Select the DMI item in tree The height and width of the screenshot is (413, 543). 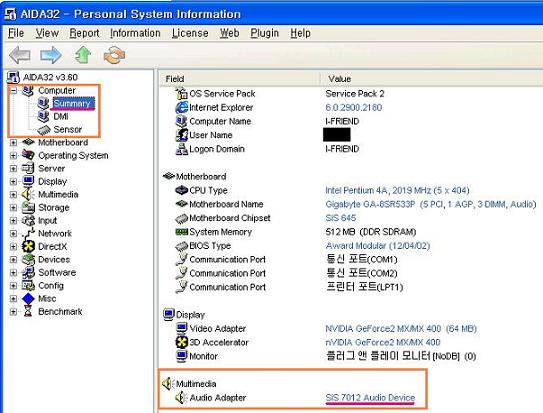point(61,117)
